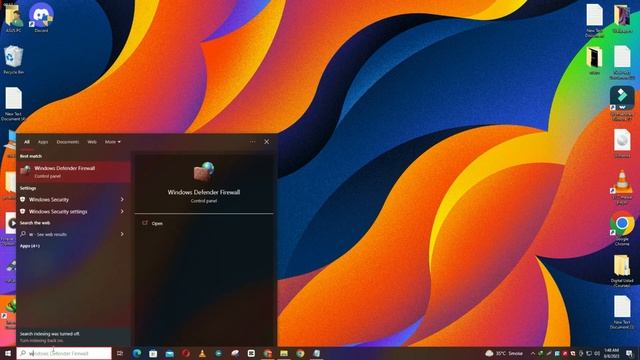Open Mail app from taskbar
The height and width of the screenshot is (360, 640).
pyautogui.click(x=169, y=353)
